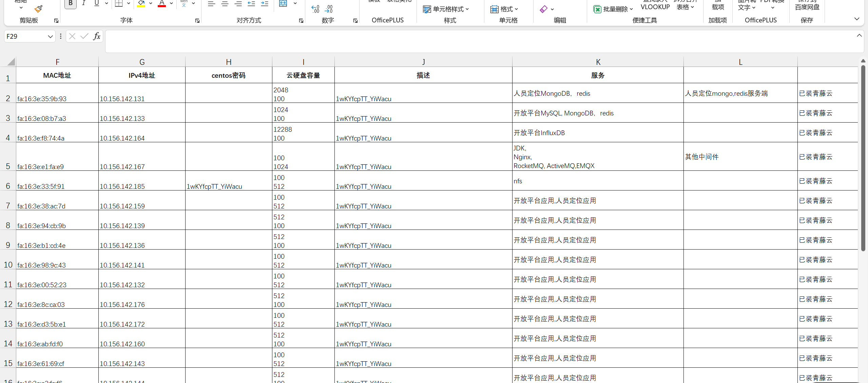Open the phonetic guide dropdown arrow
The width and height of the screenshot is (868, 383).
pyautogui.click(x=193, y=3)
